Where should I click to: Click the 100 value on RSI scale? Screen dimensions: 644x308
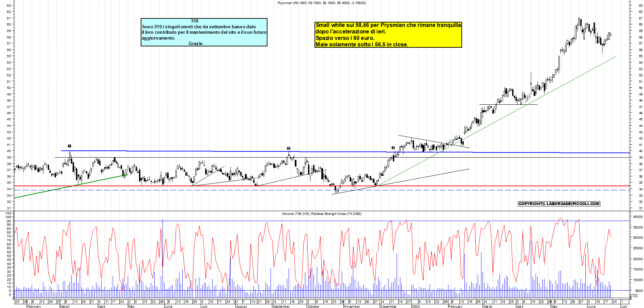[x=9, y=217]
